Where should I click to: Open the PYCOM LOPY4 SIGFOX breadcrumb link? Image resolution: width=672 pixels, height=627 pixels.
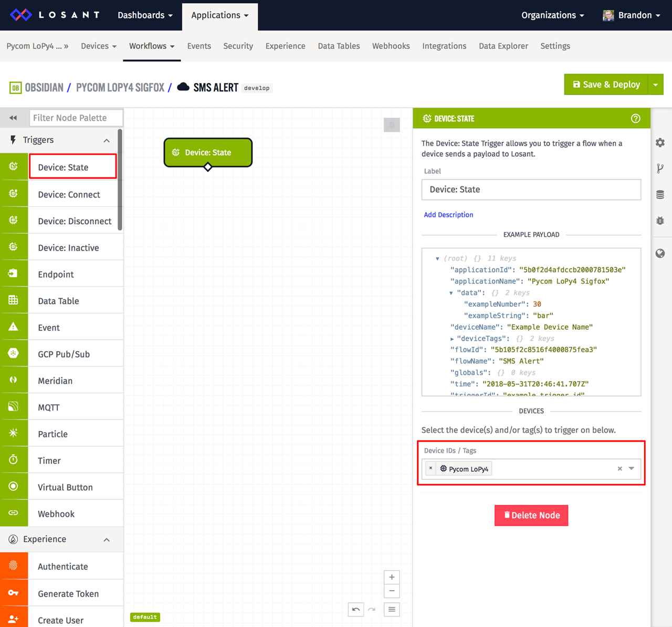pyautogui.click(x=120, y=88)
